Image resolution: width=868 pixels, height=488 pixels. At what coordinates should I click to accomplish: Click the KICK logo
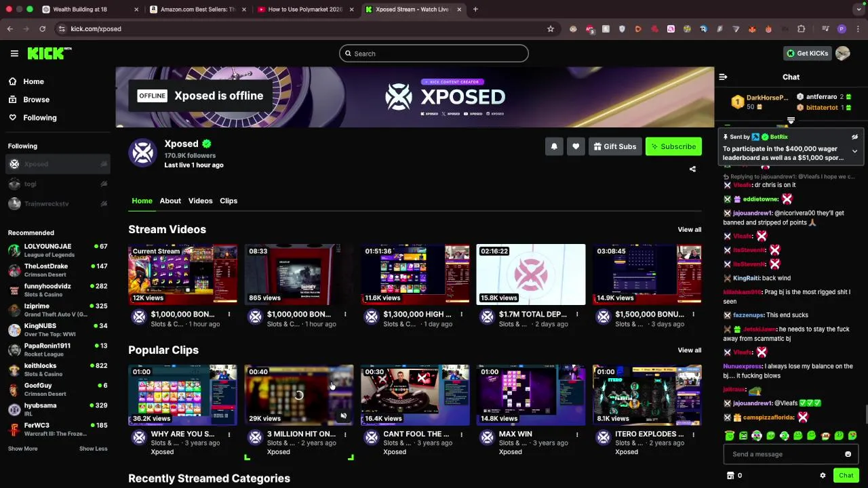click(x=49, y=54)
